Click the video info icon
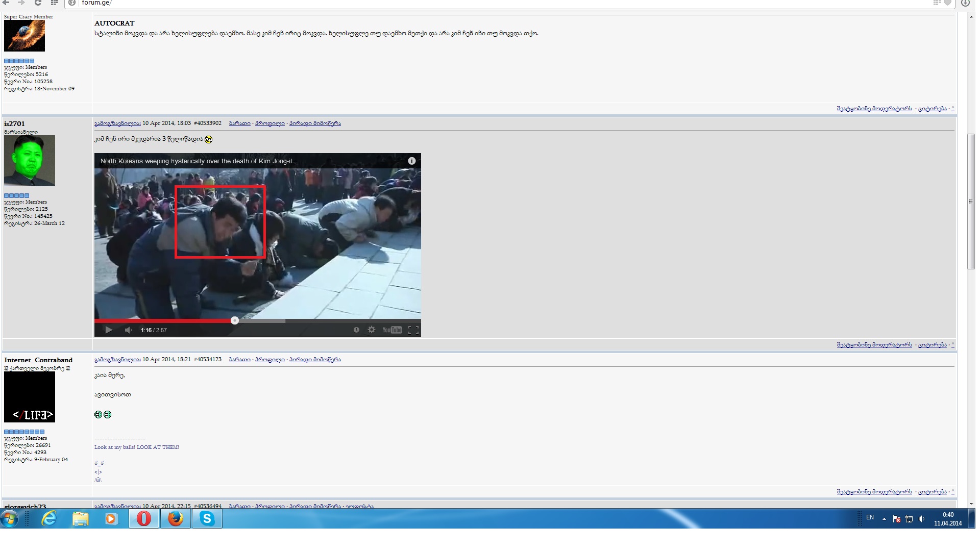This screenshot has width=980, height=551. click(x=412, y=161)
